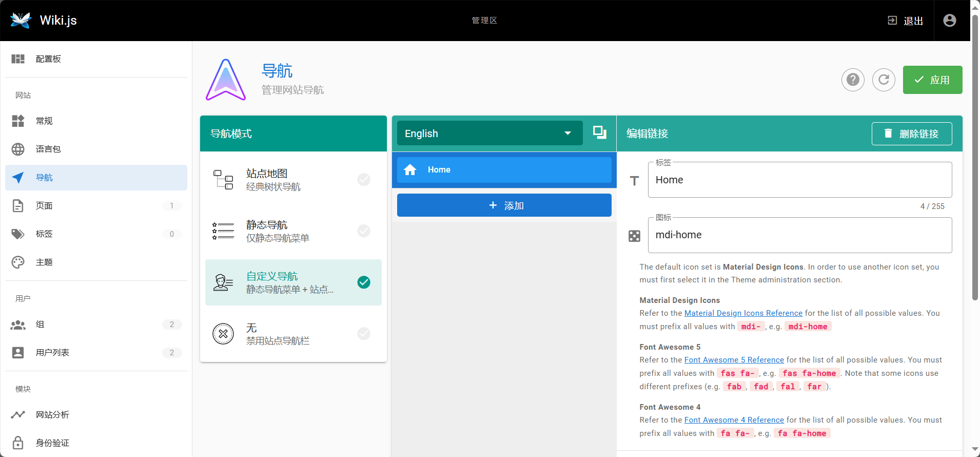This screenshot has width=980, height=457.
Task: Open 语言包 in the sidebar
Action: pyautogui.click(x=48, y=149)
